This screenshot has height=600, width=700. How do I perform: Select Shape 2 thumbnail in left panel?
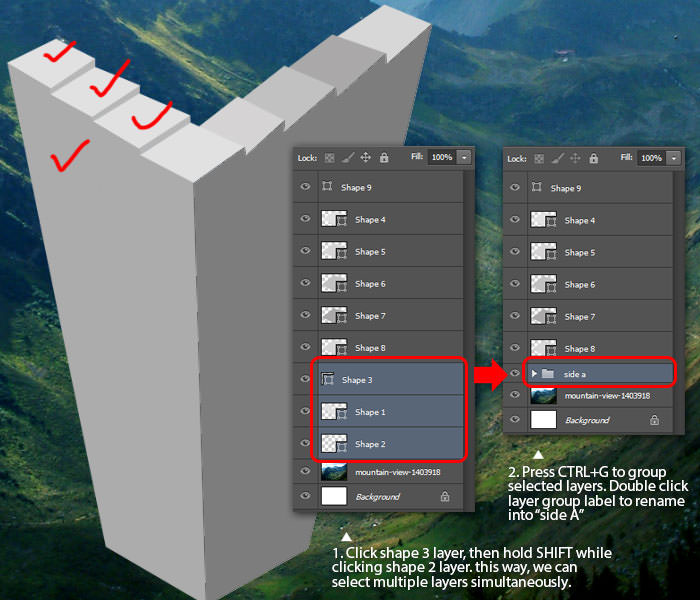pyautogui.click(x=334, y=444)
